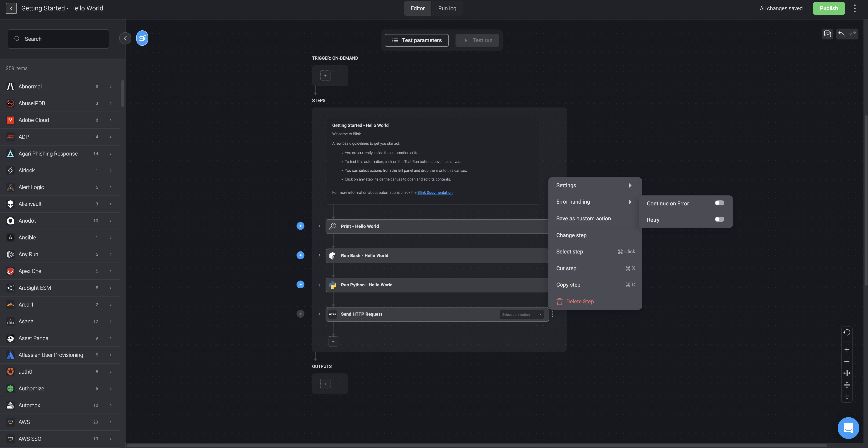
Task: Open the Blink copilot bot icon
Action: 142,38
